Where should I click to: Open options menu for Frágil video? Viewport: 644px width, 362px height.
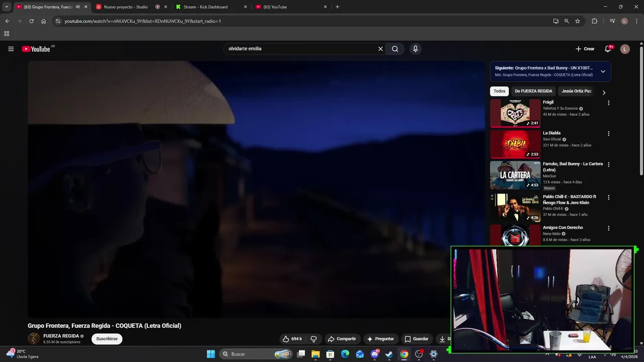[x=608, y=103]
